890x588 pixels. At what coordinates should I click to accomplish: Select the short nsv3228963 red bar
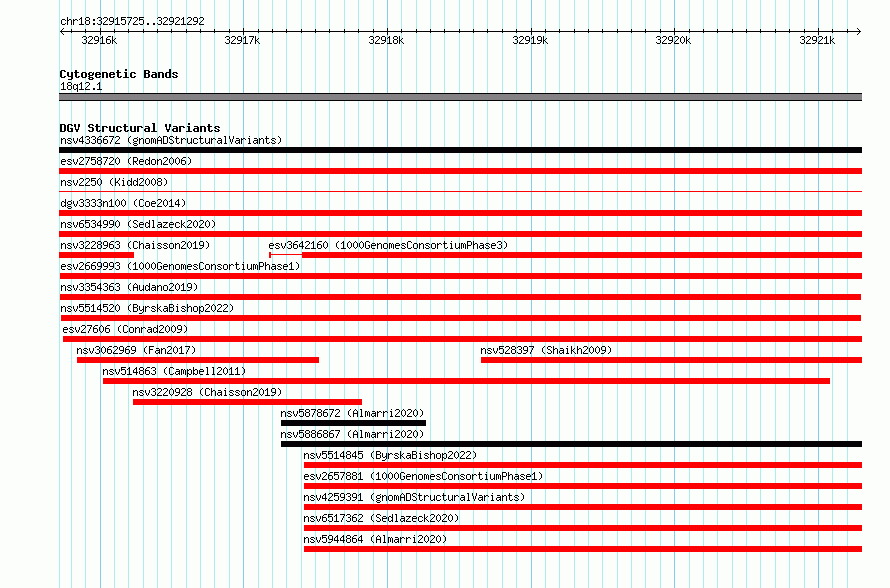96,255
